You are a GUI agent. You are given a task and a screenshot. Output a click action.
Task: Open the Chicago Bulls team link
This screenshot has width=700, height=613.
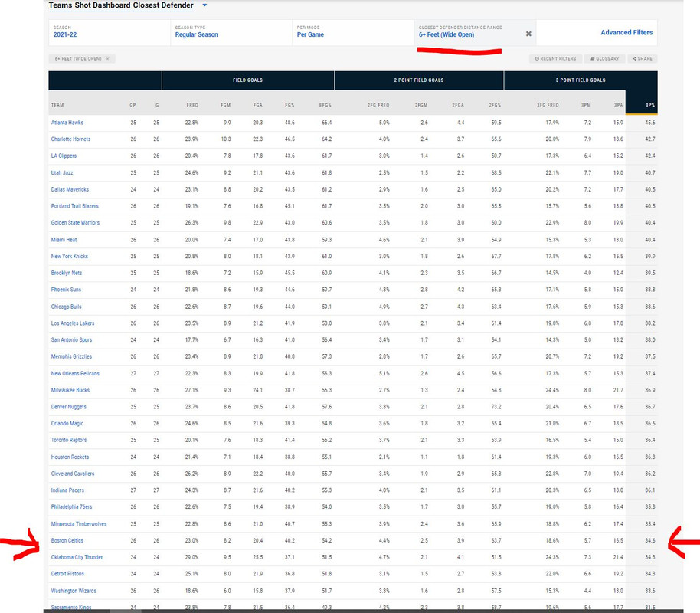(66, 306)
